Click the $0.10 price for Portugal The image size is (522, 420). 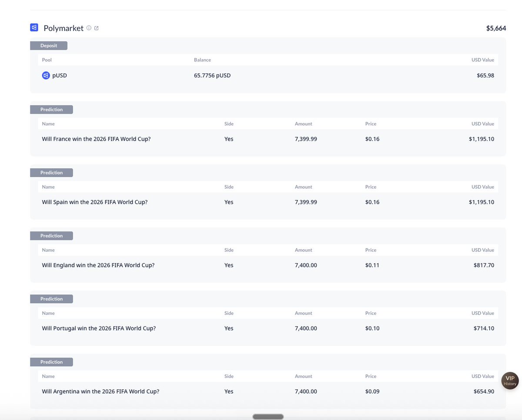pyautogui.click(x=372, y=328)
